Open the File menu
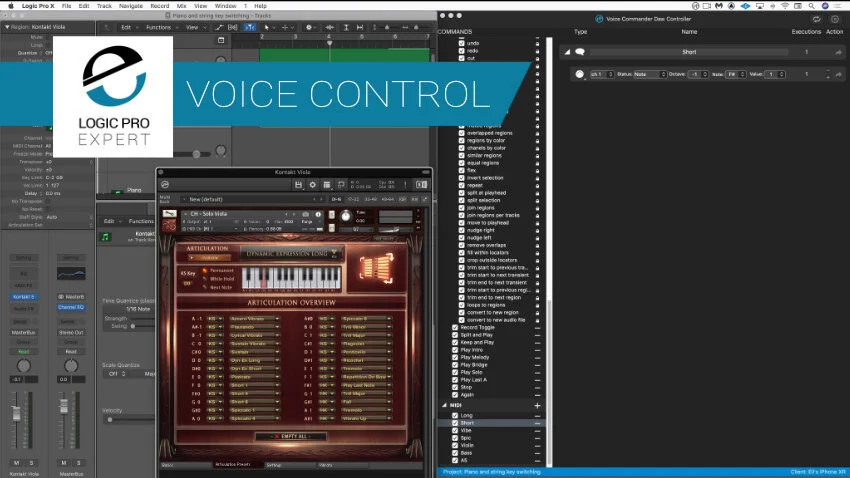This screenshot has height=478, width=850. point(66,6)
